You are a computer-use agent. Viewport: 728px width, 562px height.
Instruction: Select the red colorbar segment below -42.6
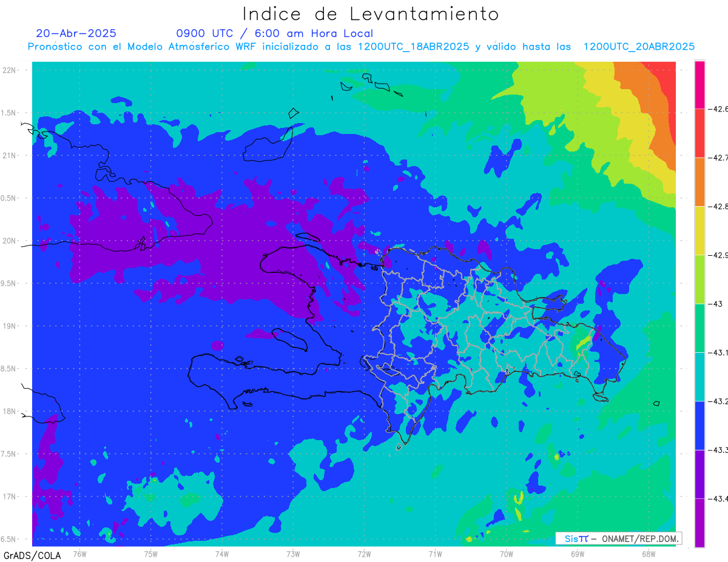click(699, 133)
